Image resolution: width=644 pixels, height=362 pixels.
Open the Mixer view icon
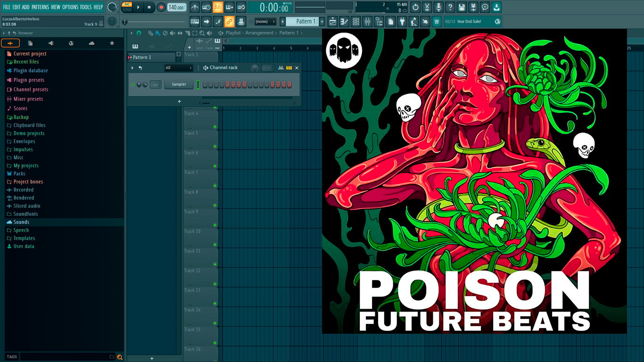click(367, 21)
